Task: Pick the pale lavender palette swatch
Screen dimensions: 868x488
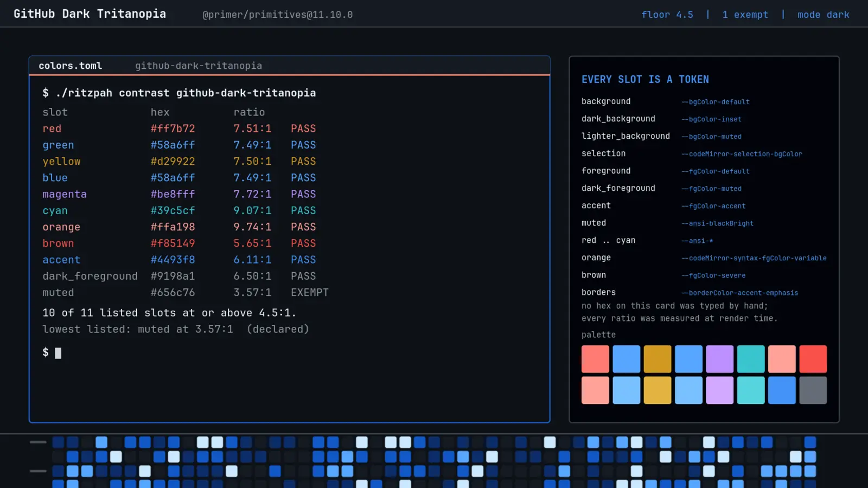Action: (719, 390)
